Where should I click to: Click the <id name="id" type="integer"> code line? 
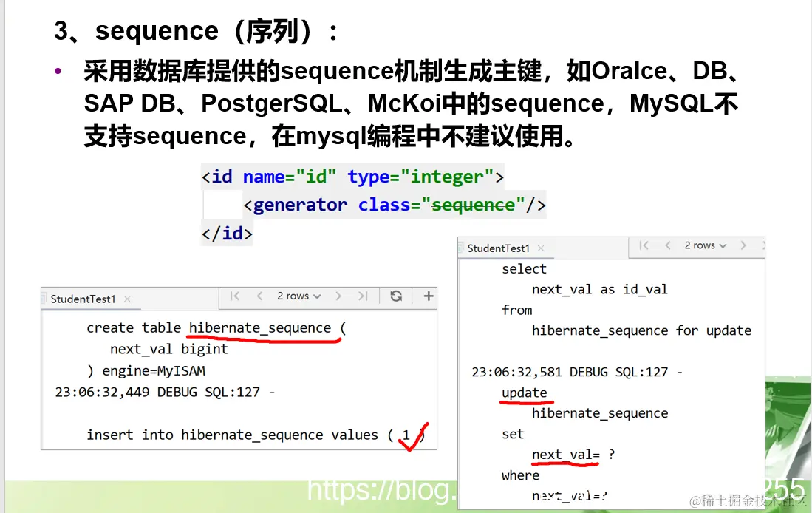point(352,177)
